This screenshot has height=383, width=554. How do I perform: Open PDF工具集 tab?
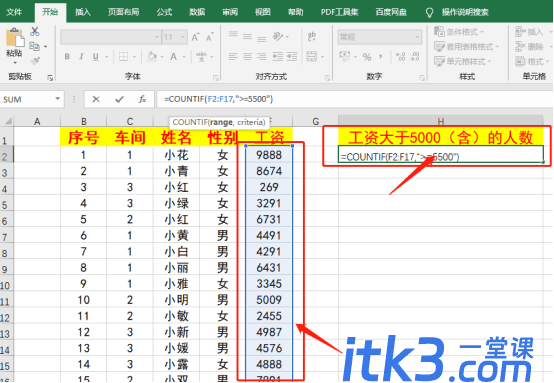click(339, 12)
